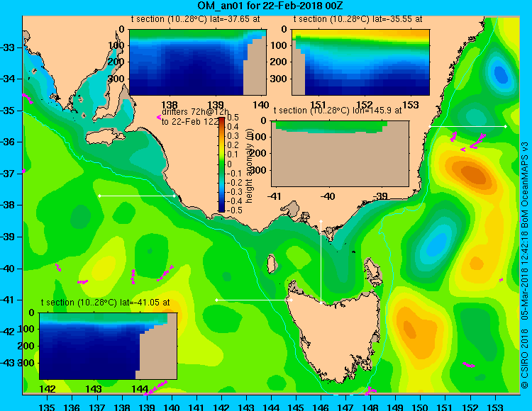Select the 'height anomaly (m)' vertical label
Viewport: 532px width, 411px height.
250,167
